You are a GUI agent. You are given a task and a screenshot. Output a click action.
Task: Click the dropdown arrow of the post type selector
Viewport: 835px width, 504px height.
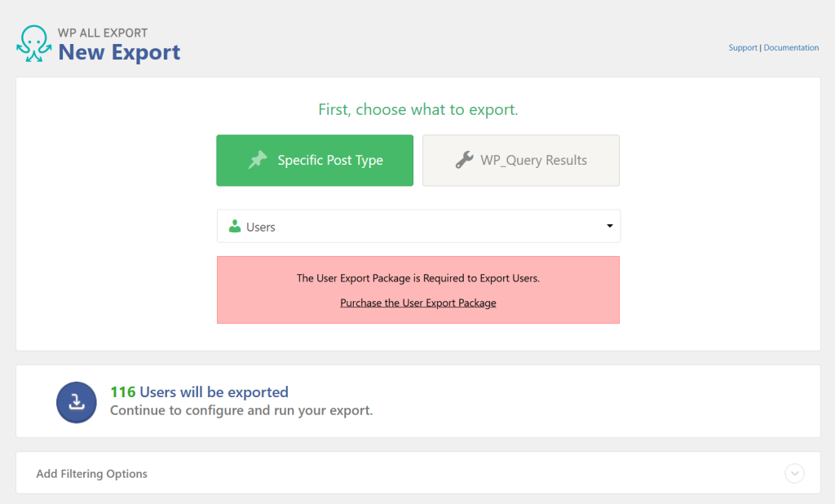[x=609, y=226]
